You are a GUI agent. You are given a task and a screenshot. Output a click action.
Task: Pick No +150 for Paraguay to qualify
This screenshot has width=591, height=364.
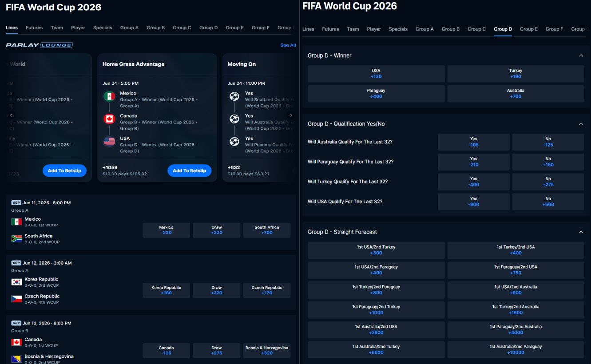(x=548, y=162)
